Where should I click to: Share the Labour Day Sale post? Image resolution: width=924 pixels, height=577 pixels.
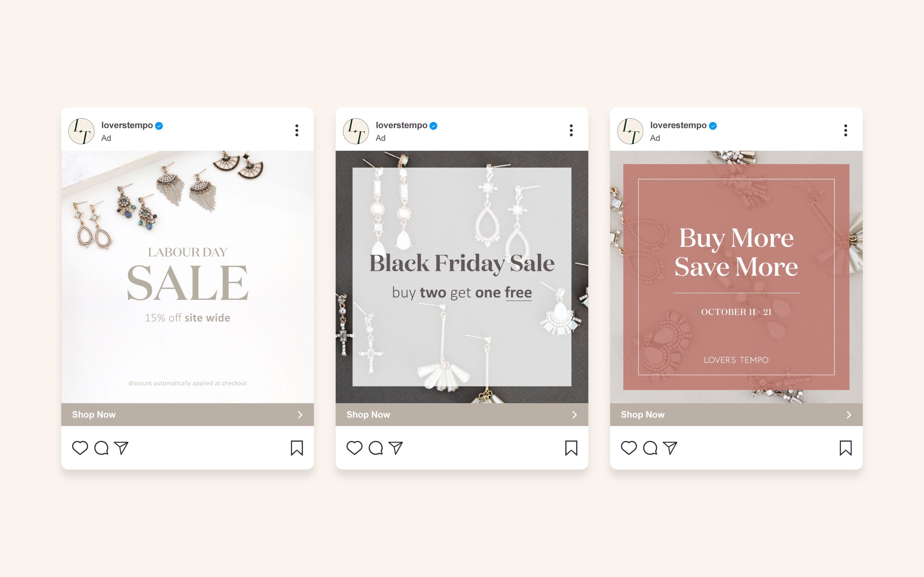121,448
